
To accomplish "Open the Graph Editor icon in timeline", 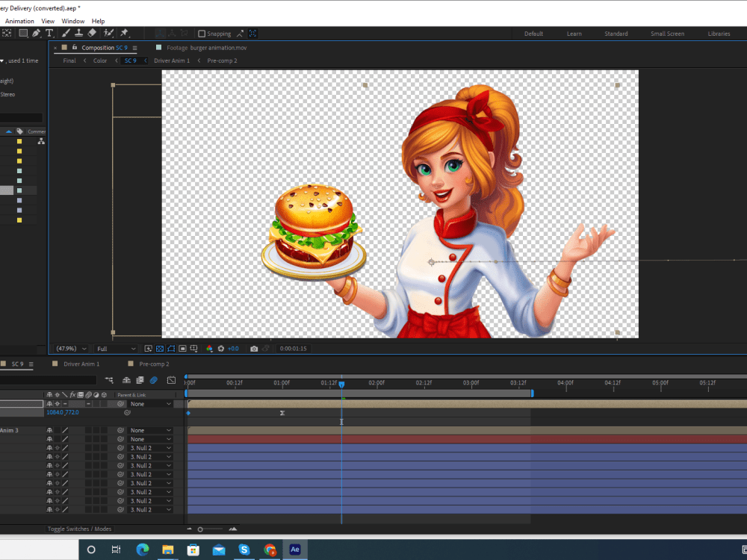I will (171, 380).
